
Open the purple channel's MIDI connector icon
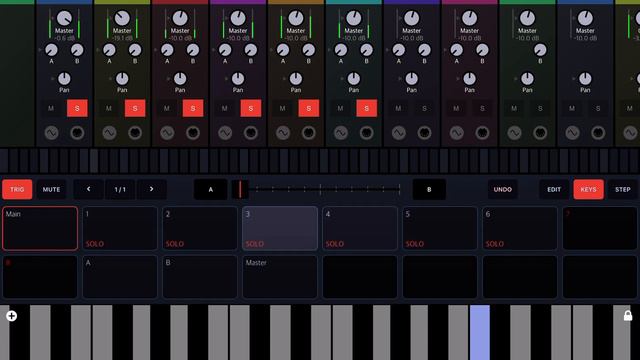pos(251,133)
